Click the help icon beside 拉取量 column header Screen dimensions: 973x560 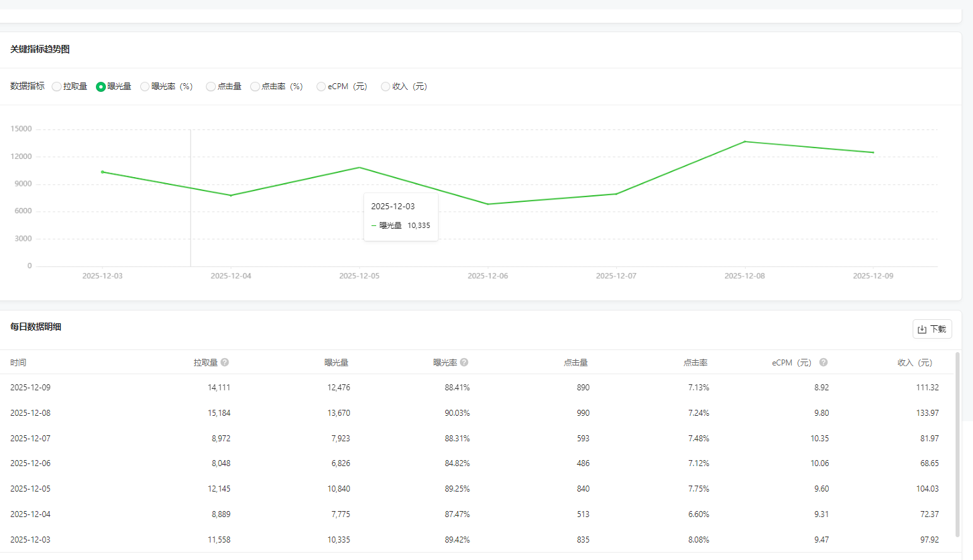click(225, 362)
